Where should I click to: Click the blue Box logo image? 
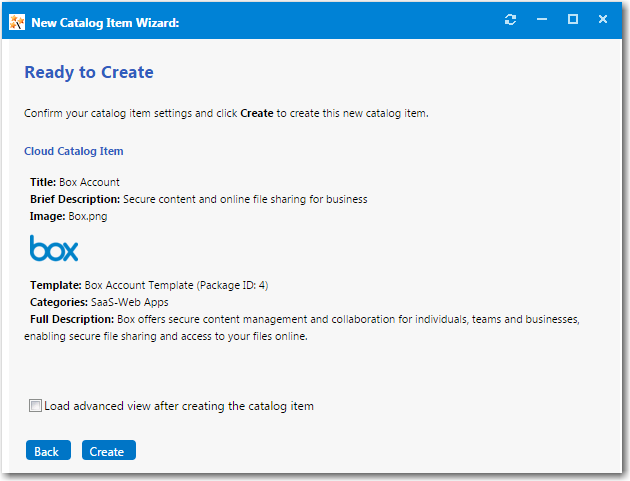click(x=54, y=248)
